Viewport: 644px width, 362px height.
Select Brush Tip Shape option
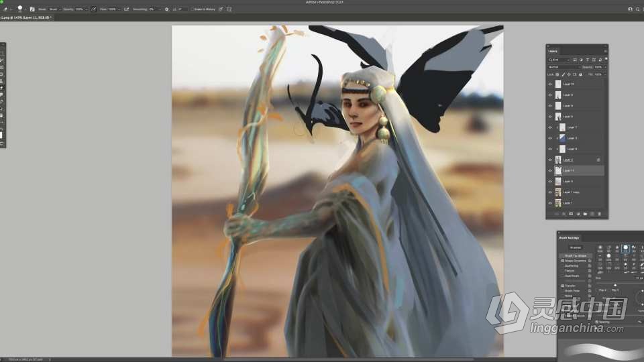pyautogui.click(x=576, y=255)
